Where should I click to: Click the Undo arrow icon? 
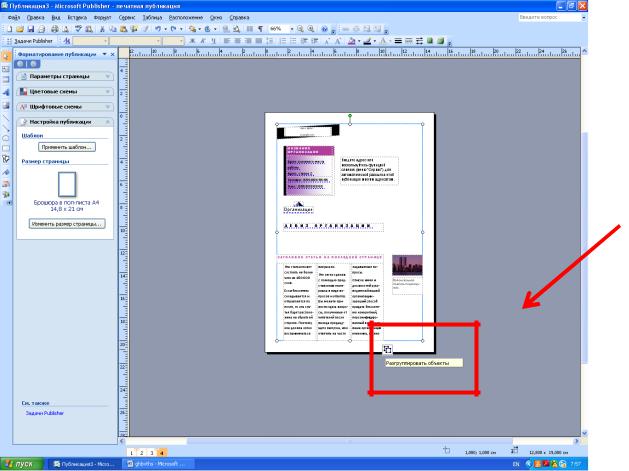[x=158, y=29]
